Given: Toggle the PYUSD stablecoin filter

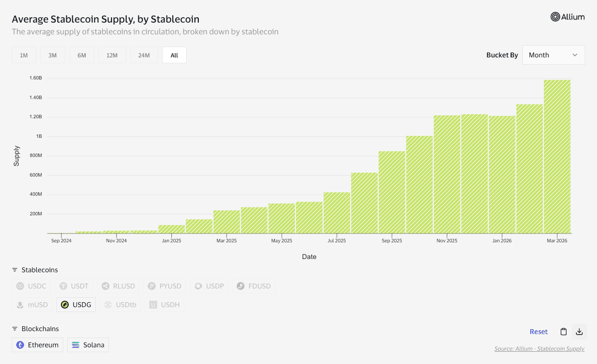Looking at the screenshot, I should pyautogui.click(x=164, y=286).
